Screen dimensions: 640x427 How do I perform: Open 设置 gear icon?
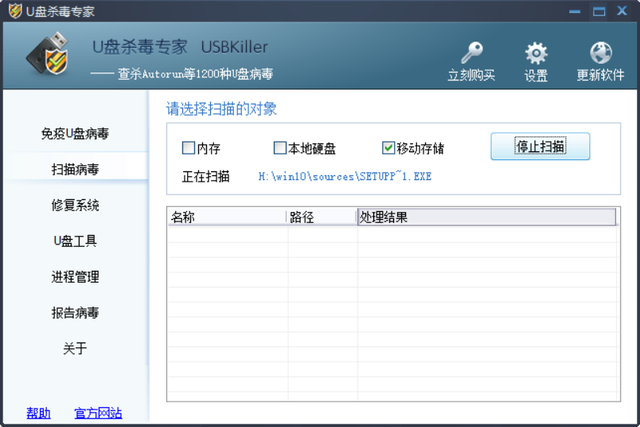[x=536, y=53]
